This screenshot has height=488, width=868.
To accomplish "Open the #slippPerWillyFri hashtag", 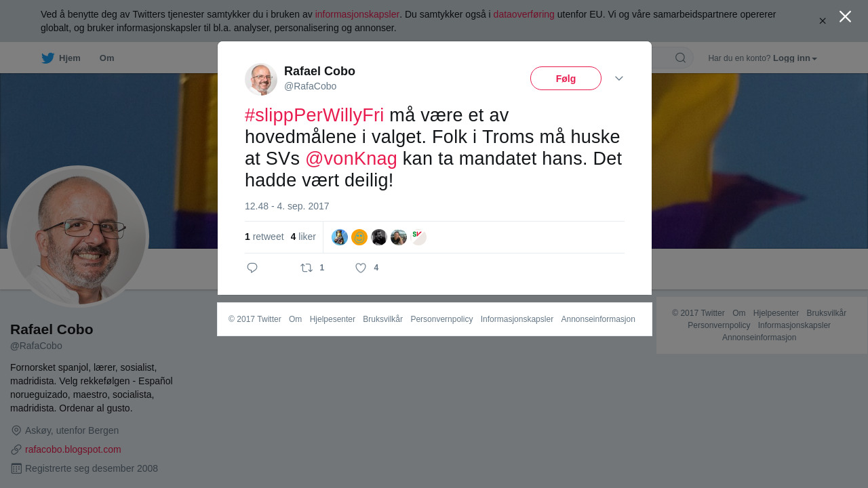I will click(x=315, y=115).
